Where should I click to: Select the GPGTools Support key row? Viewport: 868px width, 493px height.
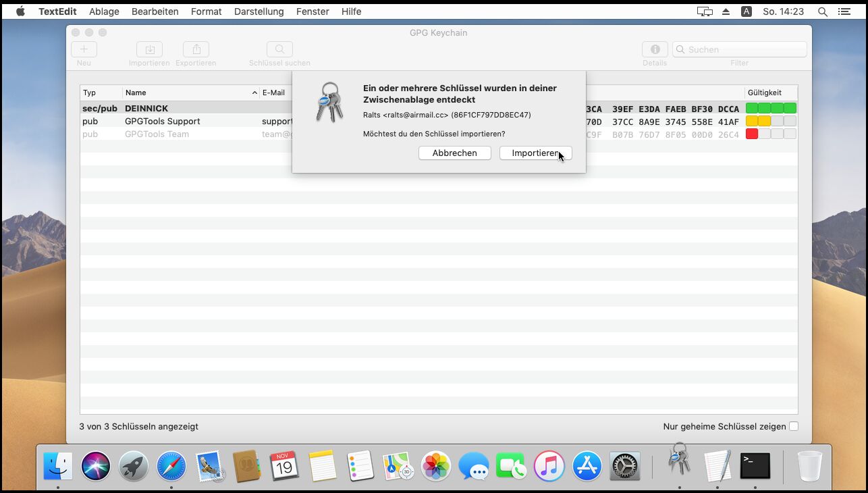(162, 122)
